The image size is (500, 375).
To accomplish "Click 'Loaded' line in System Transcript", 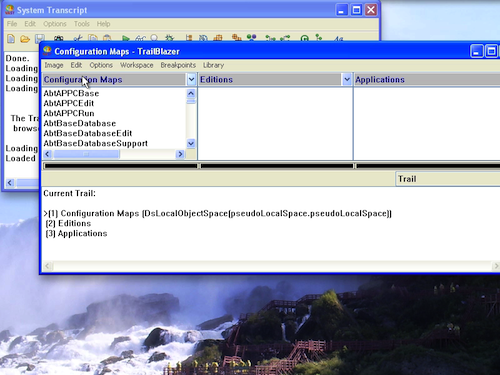I will tap(20, 158).
